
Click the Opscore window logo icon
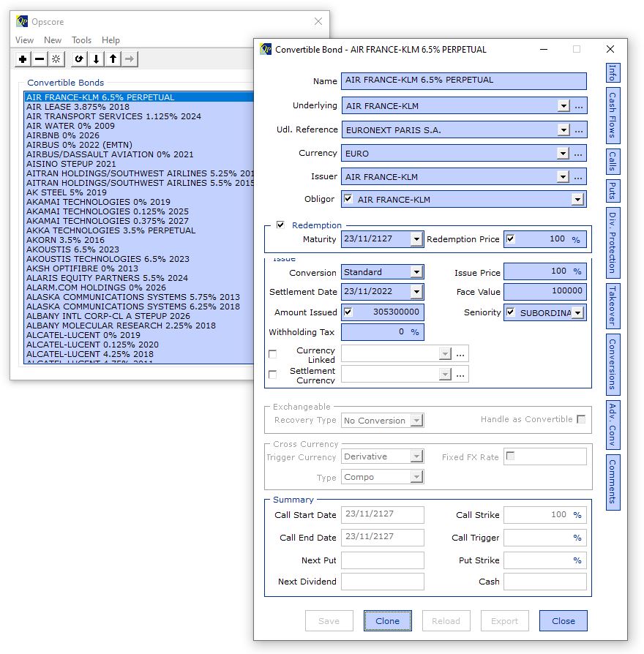[x=22, y=21]
